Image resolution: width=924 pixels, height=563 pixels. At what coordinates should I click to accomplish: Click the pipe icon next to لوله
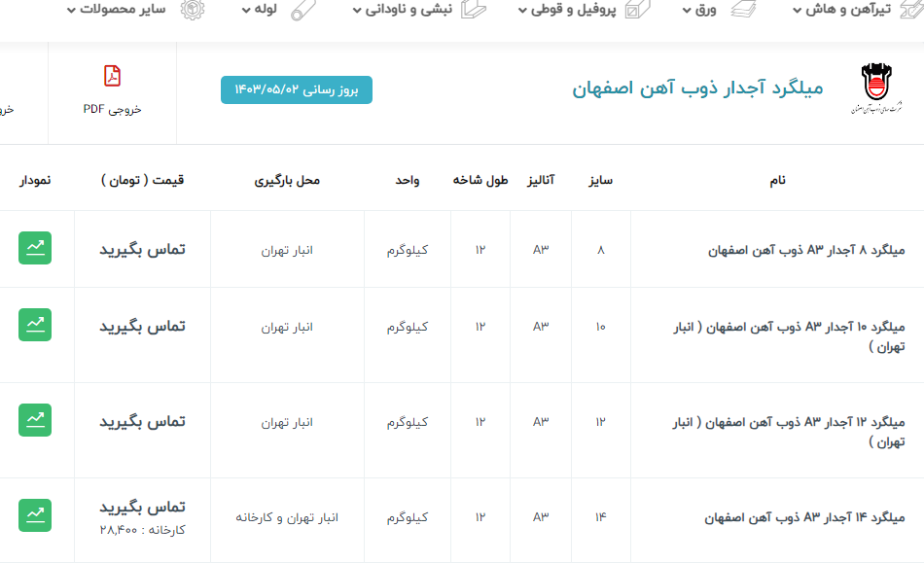pos(303,10)
